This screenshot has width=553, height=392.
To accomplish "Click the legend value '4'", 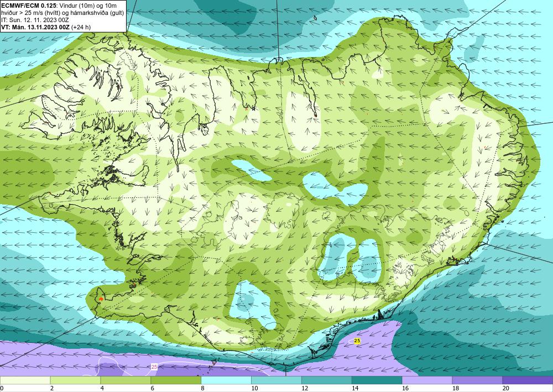I will click(102, 388).
